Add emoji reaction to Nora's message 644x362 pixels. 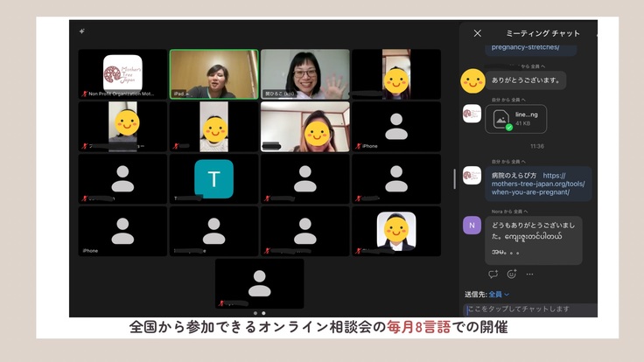pos(512,274)
